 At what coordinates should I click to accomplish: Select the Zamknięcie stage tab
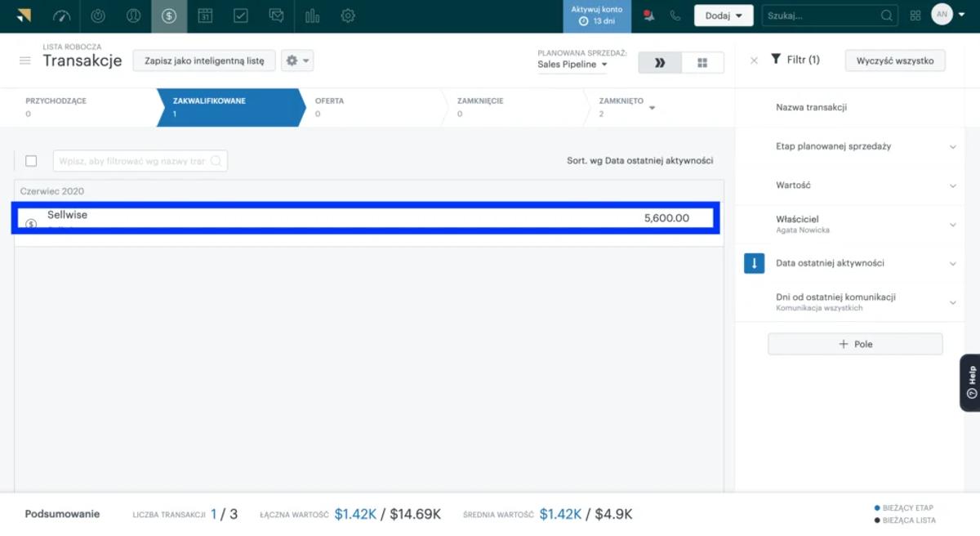[514, 107]
